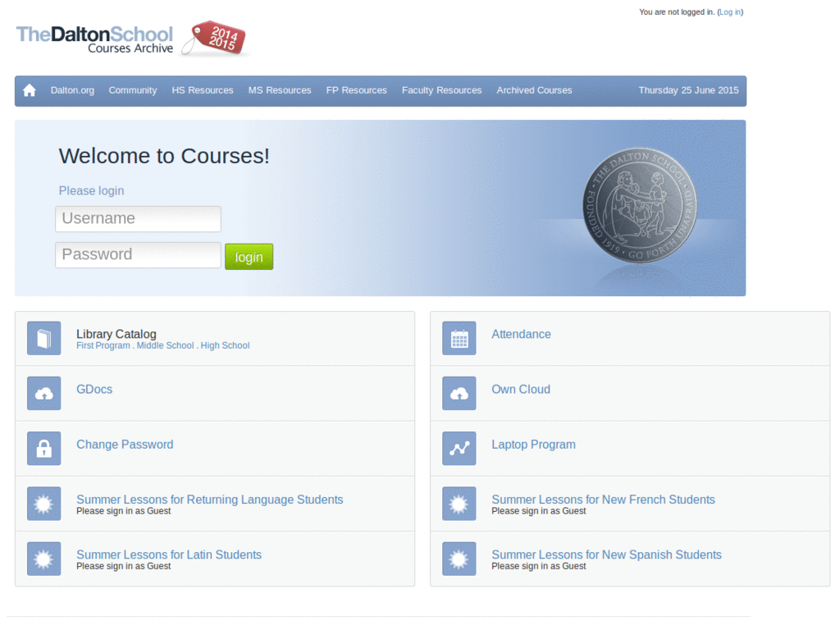Viewport: 840px width, 630px height.
Task: Click sun icon for New Spanish Students
Action: coord(459,559)
